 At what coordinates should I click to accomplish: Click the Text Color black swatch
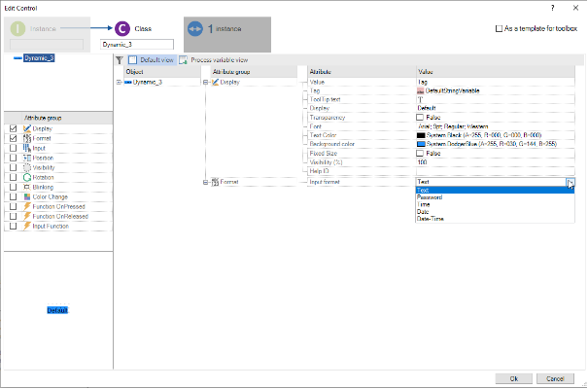(421, 135)
